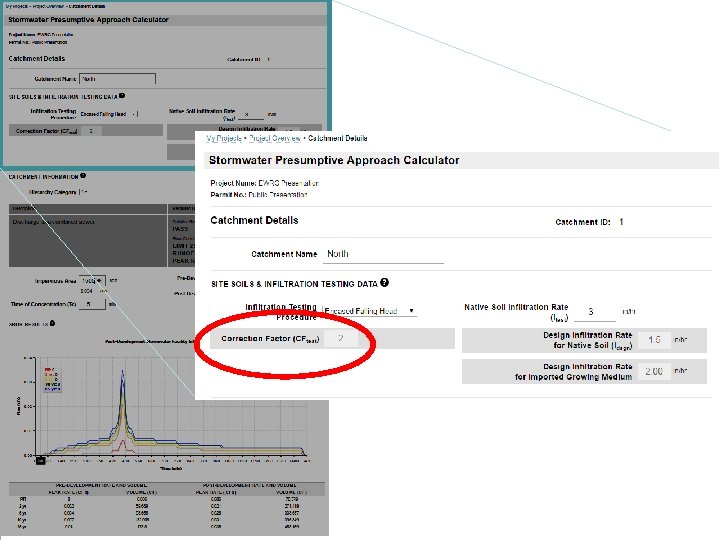Select Correction Factor value box in enlarged callout
Viewport: 720px width, 540px height.
tap(340, 338)
